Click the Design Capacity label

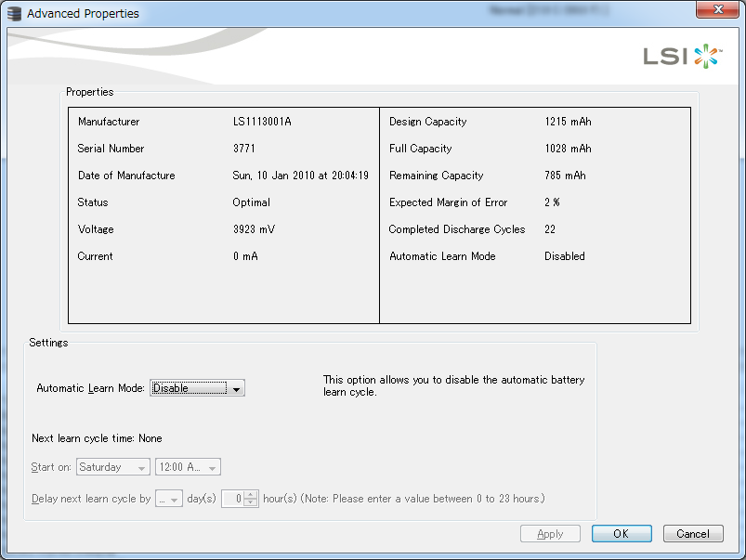[427, 122]
